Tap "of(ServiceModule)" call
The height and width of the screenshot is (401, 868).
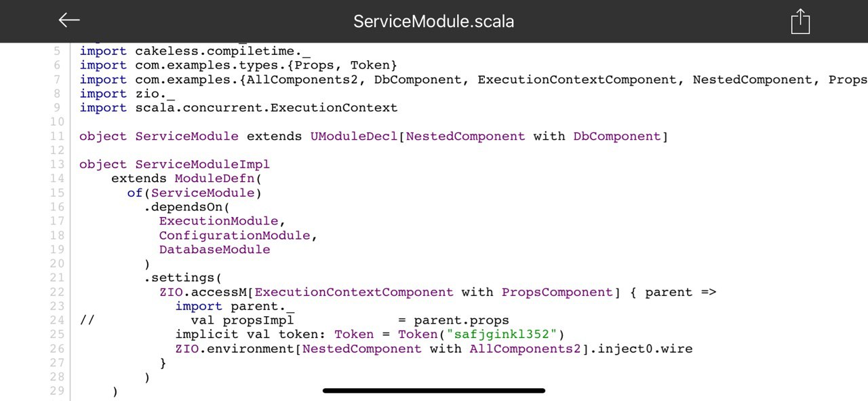(x=195, y=193)
